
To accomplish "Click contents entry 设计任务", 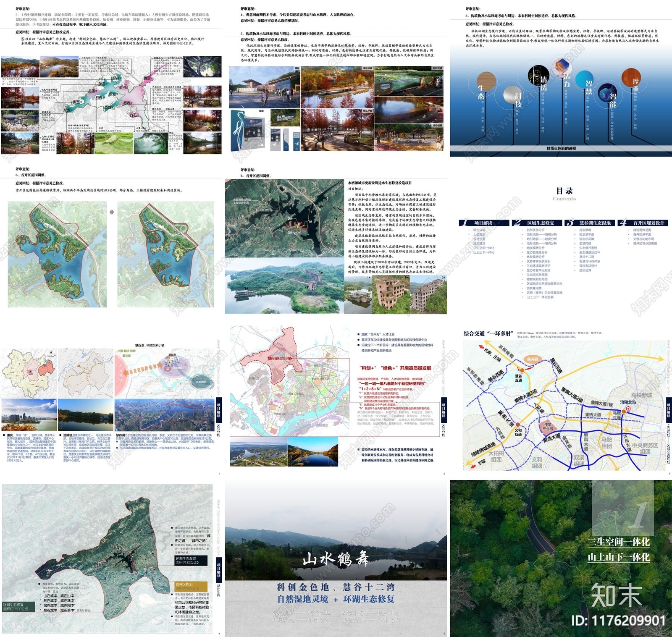I will pyautogui.click(x=479, y=239).
